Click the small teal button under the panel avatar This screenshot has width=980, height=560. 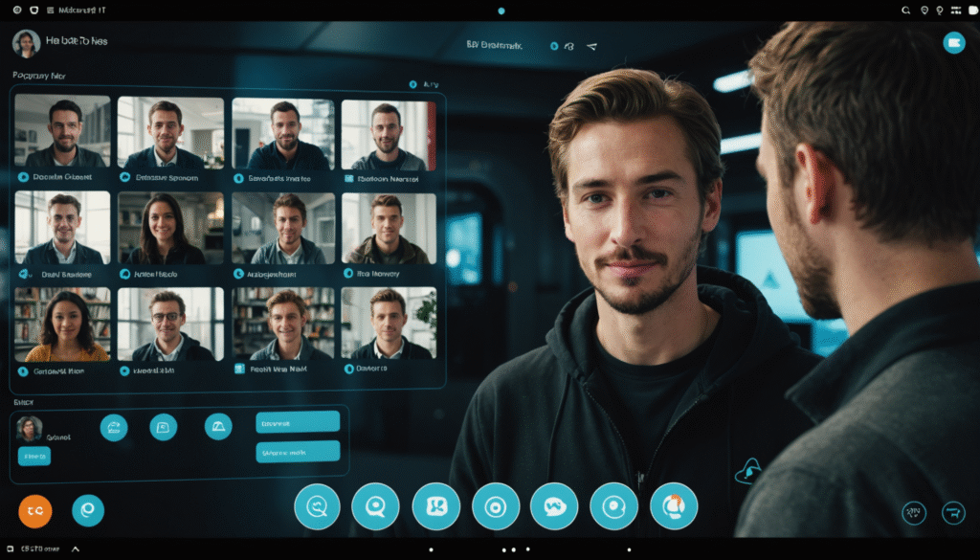33,457
